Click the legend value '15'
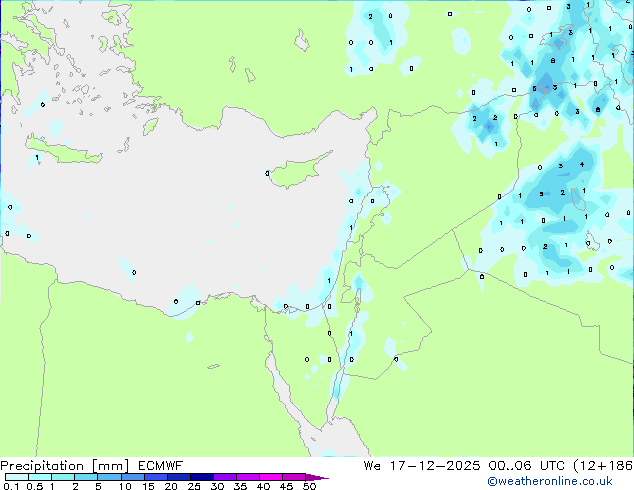Screen dimensions: 634x490 pos(148,486)
